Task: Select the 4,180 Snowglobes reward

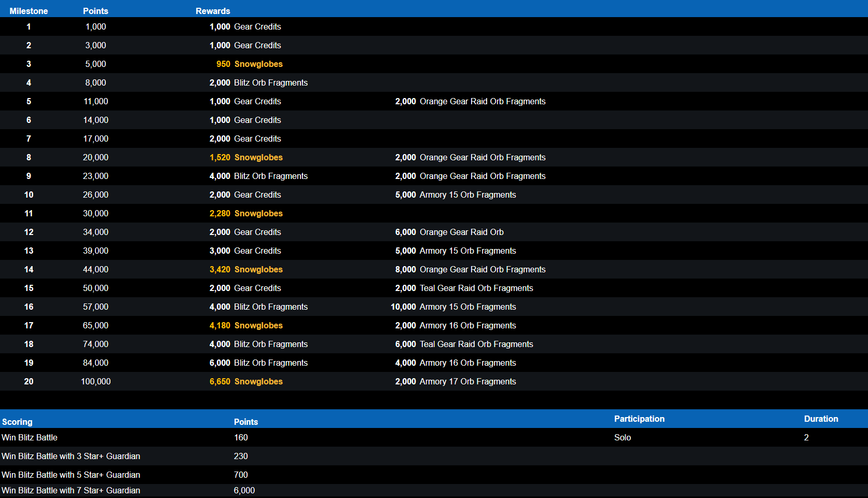Action: click(x=246, y=325)
